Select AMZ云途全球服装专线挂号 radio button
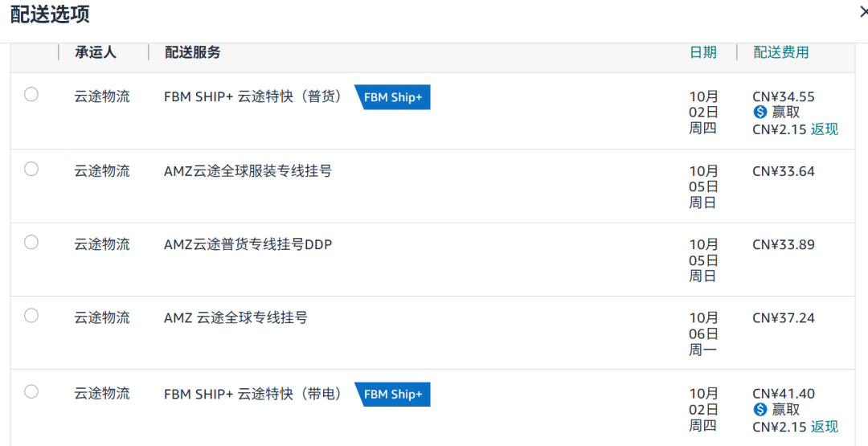This screenshot has width=868, height=446. click(31, 169)
